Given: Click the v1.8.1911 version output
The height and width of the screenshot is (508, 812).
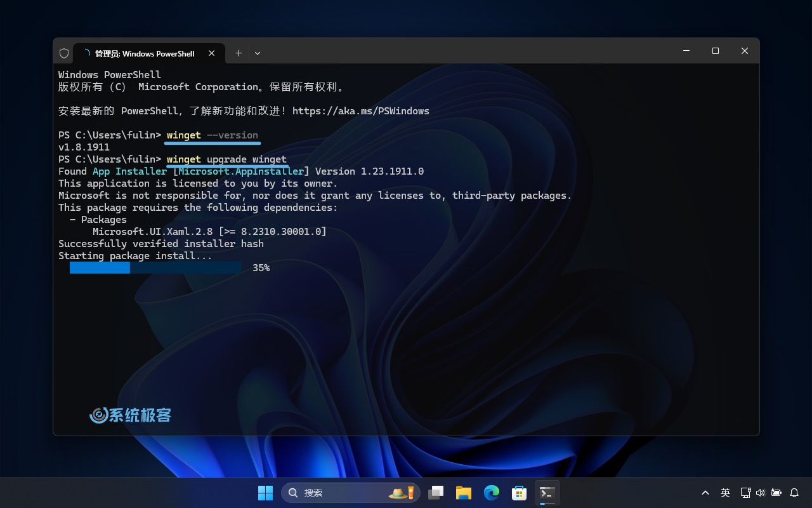Looking at the screenshot, I should click(x=84, y=147).
